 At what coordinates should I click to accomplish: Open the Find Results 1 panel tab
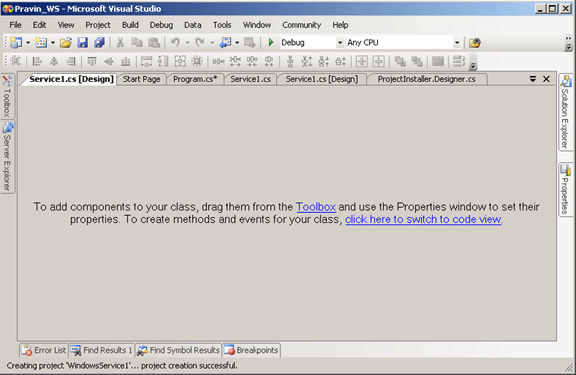pyautogui.click(x=101, y=350)
